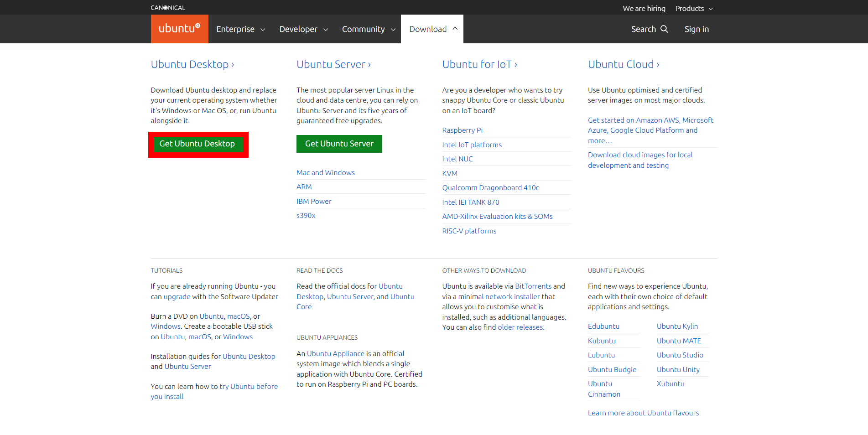Viewport: 868px width, 435px height.
Task: Open Ubuntu Desktop docs link
Action: coord(349,291)
